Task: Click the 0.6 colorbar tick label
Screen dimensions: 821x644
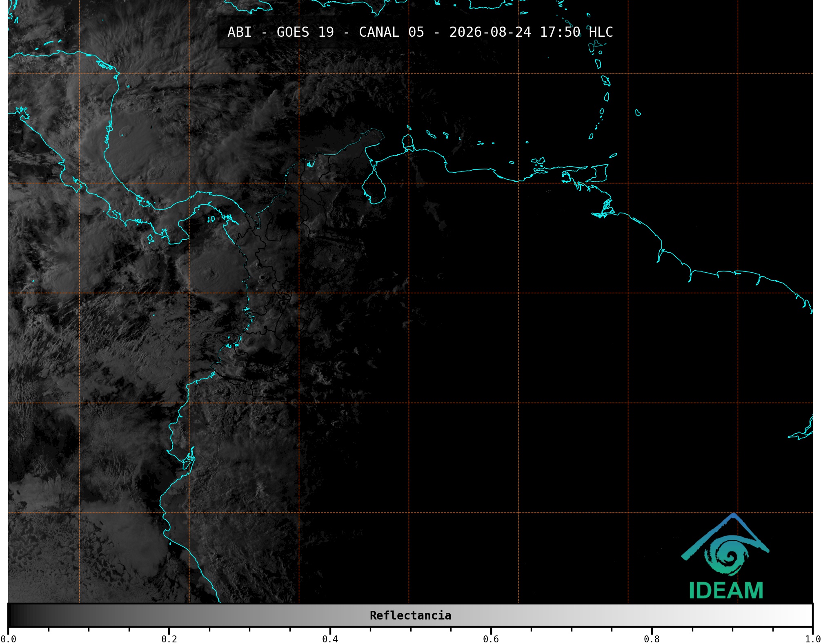Action: pyautogui.click(x=491, y=639)
